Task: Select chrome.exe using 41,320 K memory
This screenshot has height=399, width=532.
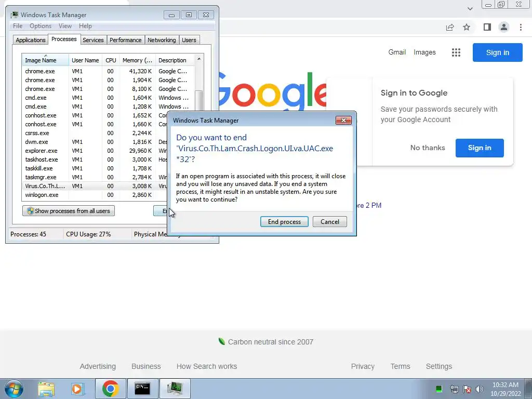Action: click(109, 71)
